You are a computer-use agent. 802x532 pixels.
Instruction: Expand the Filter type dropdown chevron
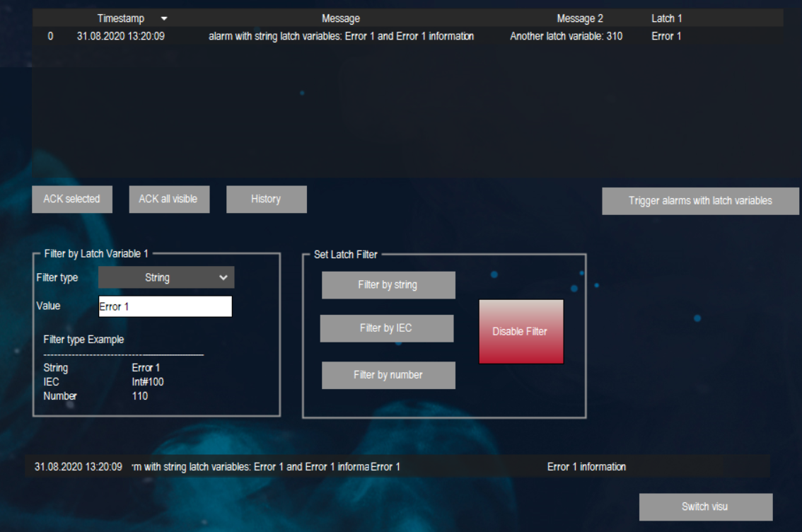pyautogui.click(x=223, y=278)
